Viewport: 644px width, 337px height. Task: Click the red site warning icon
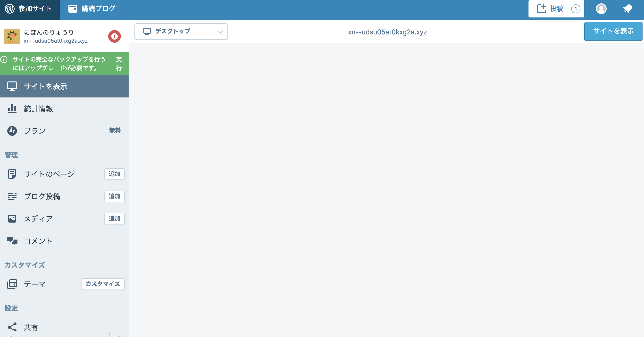[115, 36]
